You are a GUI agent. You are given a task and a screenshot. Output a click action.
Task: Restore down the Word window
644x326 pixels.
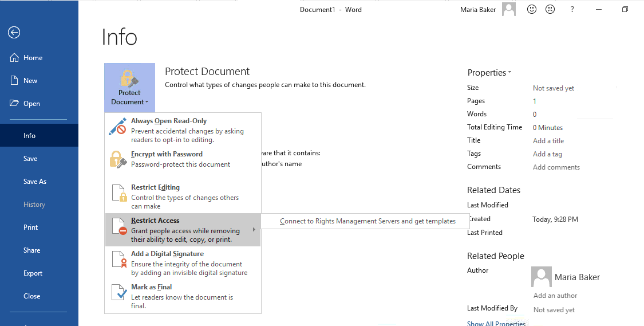[625, 9]
